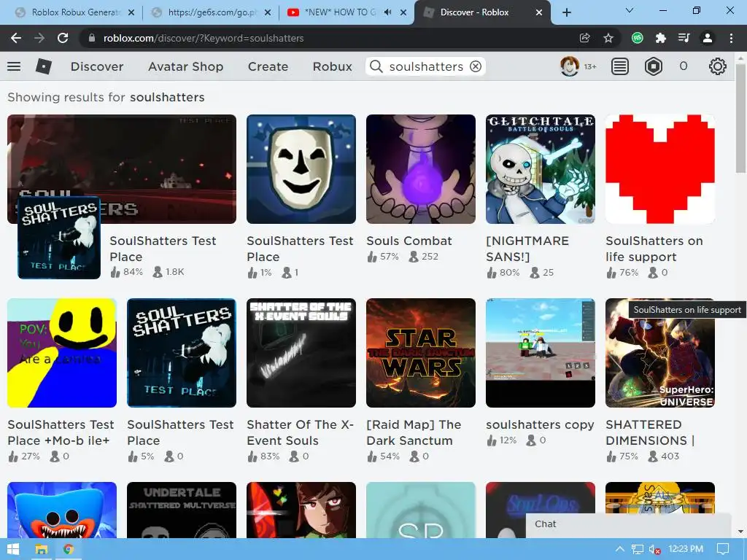
Task: Switch to the ge6s.com tab
Action: pyautogui.click(x=209, y=12)
